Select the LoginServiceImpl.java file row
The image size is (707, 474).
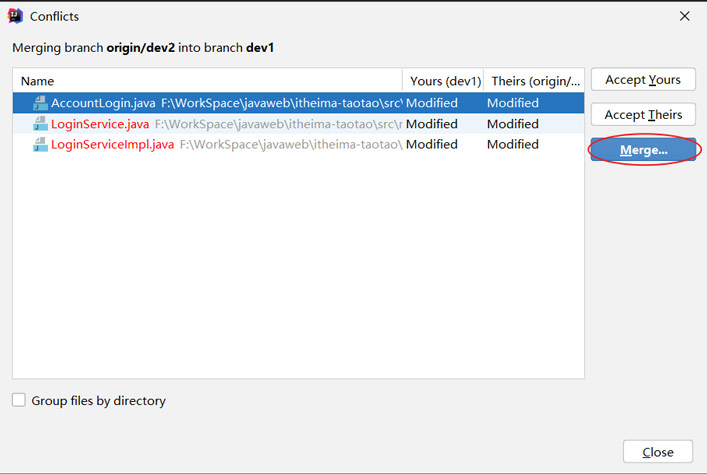[x=112, y=145]
